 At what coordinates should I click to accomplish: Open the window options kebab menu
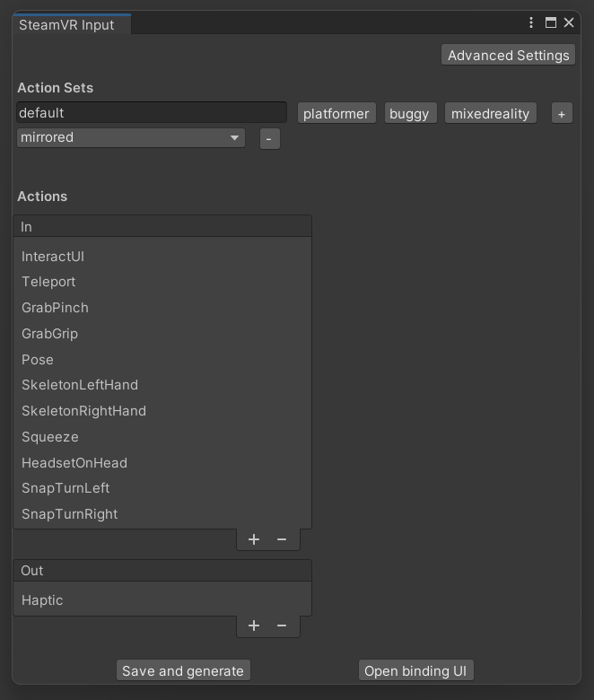[x=530, y=22]
